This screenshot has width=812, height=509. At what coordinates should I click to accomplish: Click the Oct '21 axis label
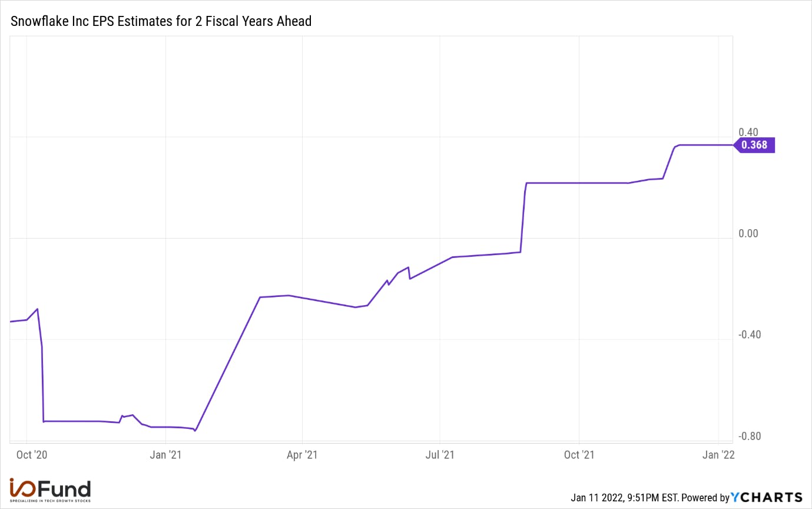(x=579, y=455)
